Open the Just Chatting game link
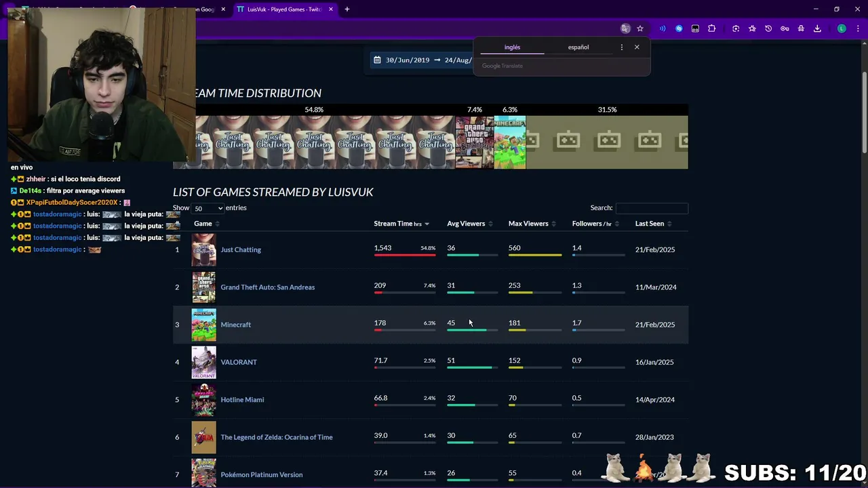868x488 pixels. click(x=241, y=249)
